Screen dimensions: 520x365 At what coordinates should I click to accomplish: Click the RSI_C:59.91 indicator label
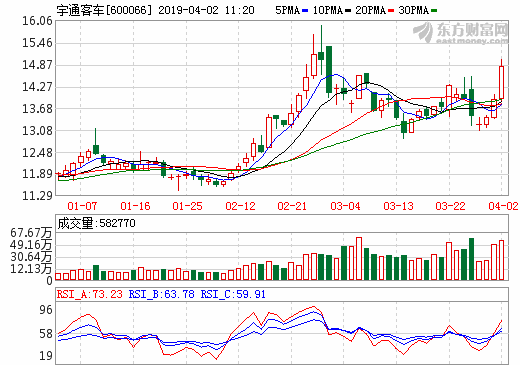(233, 294)
